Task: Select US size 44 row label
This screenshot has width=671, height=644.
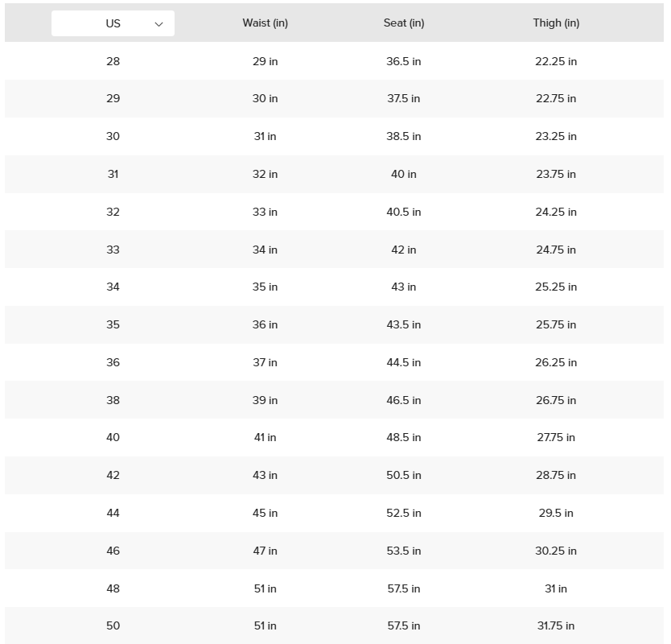Action: (x=113, y=513)
